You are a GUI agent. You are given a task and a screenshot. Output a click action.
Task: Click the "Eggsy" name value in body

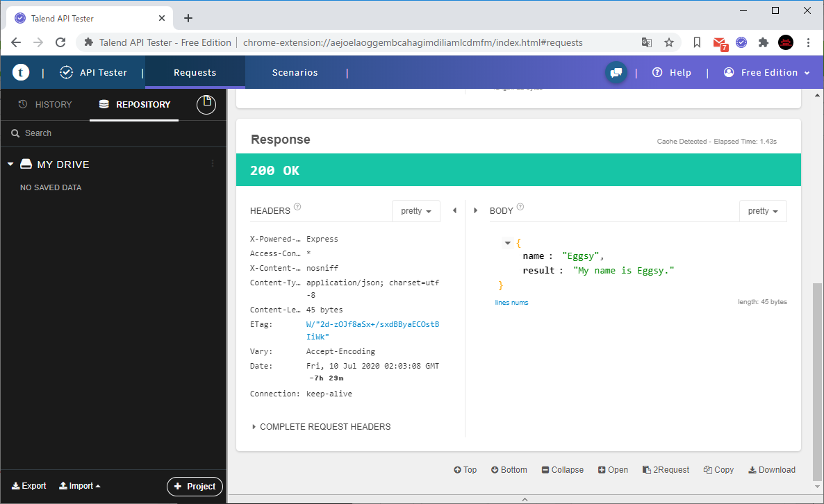580,255
